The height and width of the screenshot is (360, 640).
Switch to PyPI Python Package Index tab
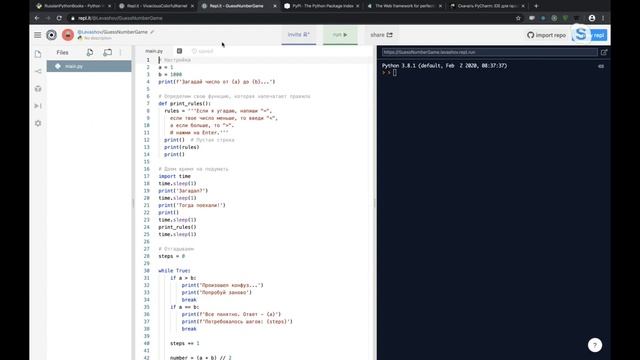coord(322,6)
